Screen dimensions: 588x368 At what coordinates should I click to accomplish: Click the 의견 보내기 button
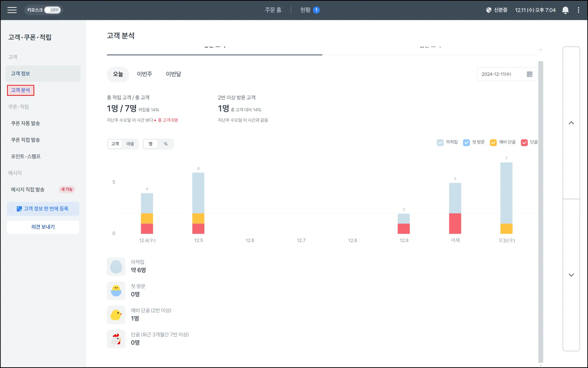pyautogui.click(x=43, y=227)
